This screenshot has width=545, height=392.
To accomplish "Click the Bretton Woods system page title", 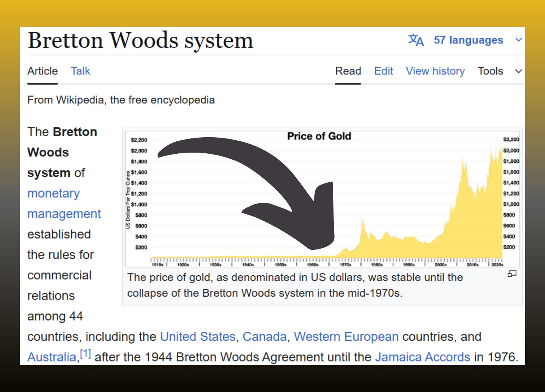I will [x=140, y=41].
